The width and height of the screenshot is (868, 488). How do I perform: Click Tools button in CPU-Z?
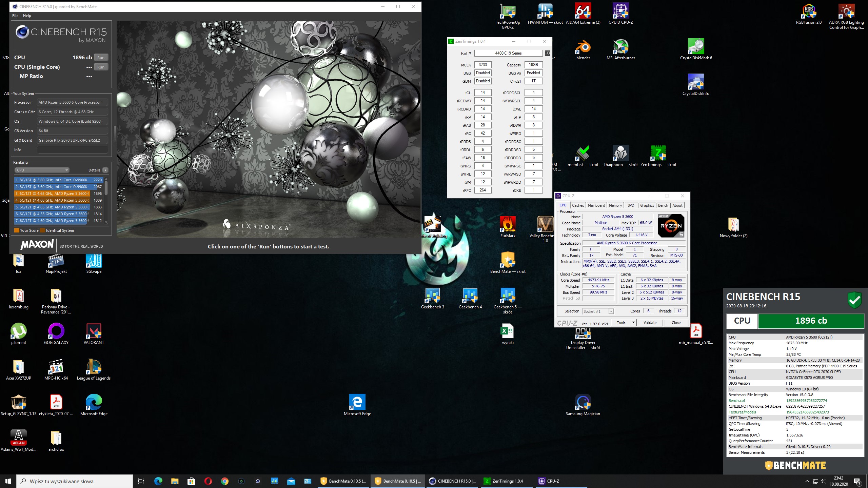(x=621, y=323)
